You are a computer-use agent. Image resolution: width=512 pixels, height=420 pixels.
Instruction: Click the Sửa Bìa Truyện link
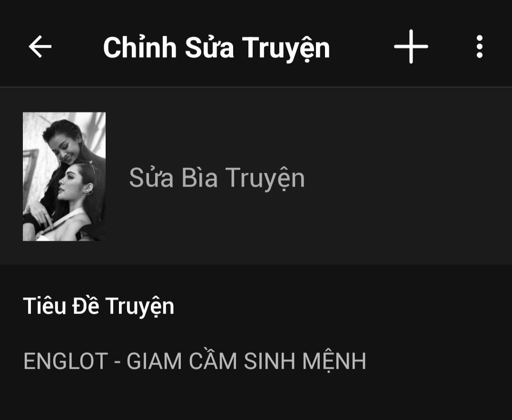[217, 178]
